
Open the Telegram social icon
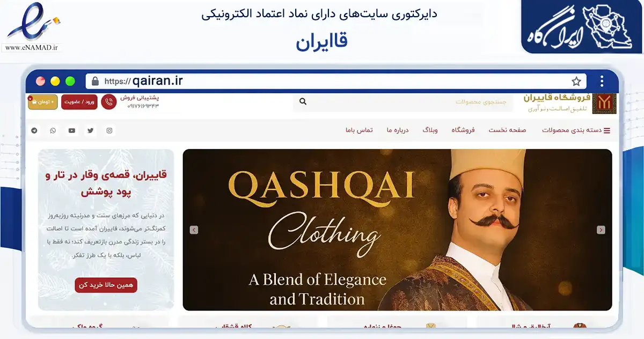click(35, 130)
